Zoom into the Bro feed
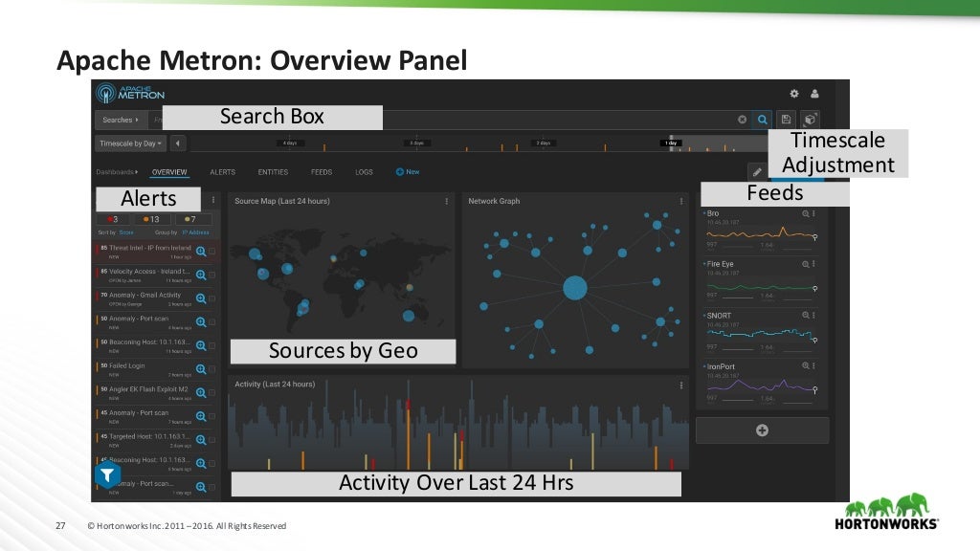Screen dimensions: 980x551 pyautogui.click(x=806, y=213)
